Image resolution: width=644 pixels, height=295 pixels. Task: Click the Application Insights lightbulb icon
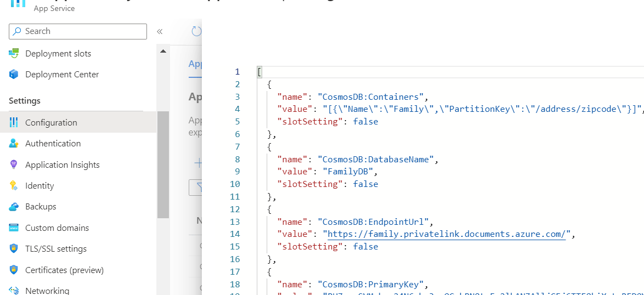tap(14, 164)
